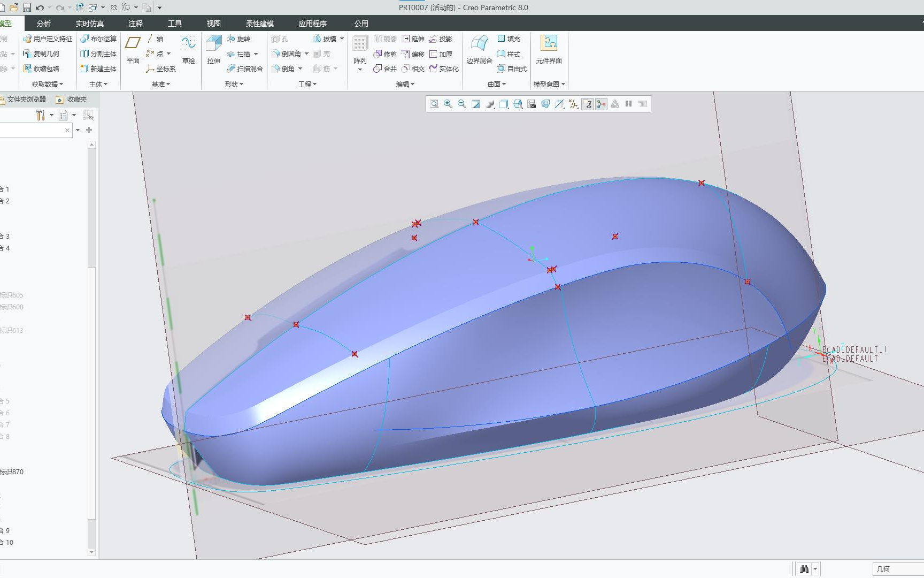Viewport: 924px width, 578px height.
Task: Switch to the 分析 ribbon tab
Action: click(43, 24)
